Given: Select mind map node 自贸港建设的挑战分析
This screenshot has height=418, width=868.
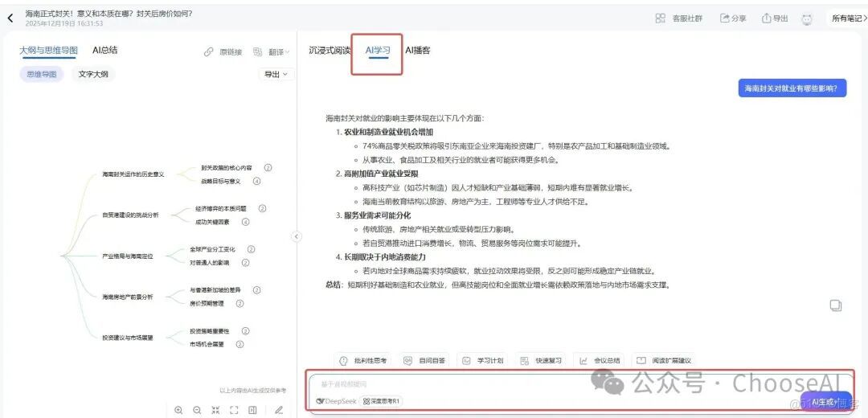Looking at the screenshot, I should 129,215.
